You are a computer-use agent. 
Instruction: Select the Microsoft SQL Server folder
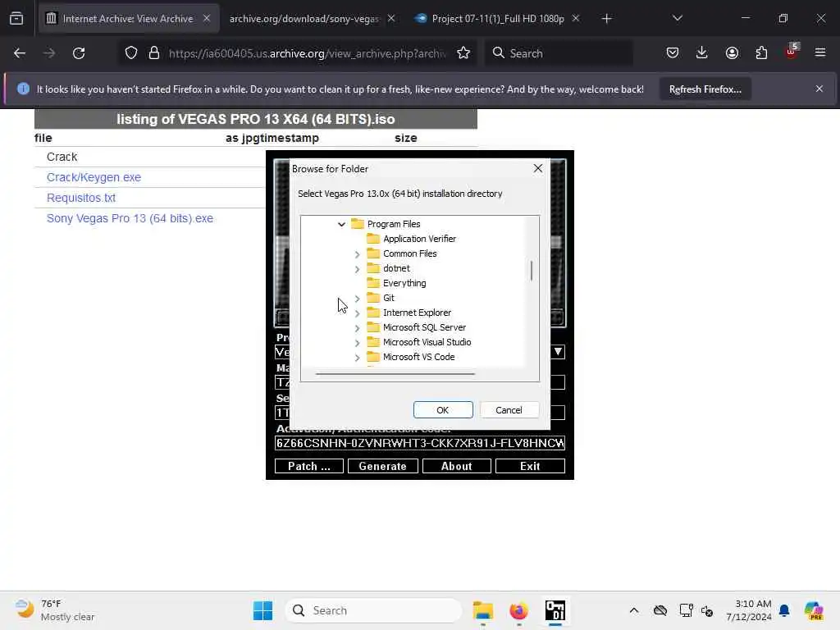tap(424, 327)
